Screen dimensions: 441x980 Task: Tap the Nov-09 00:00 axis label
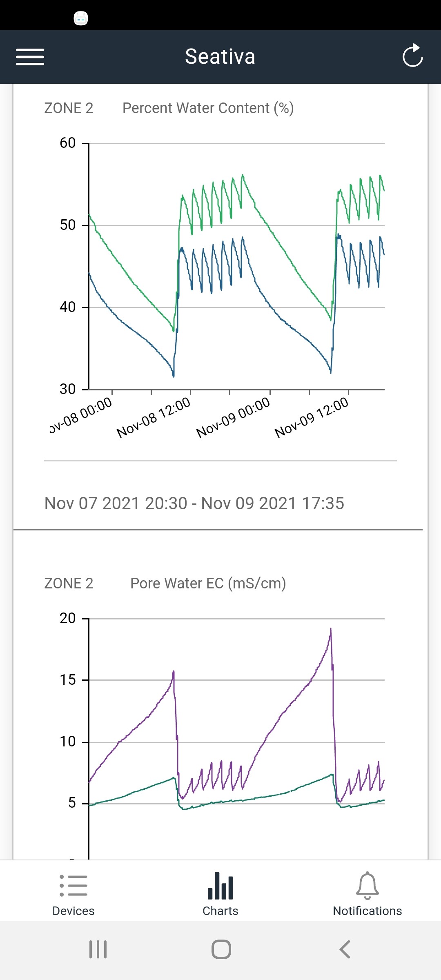pos(233,417)
